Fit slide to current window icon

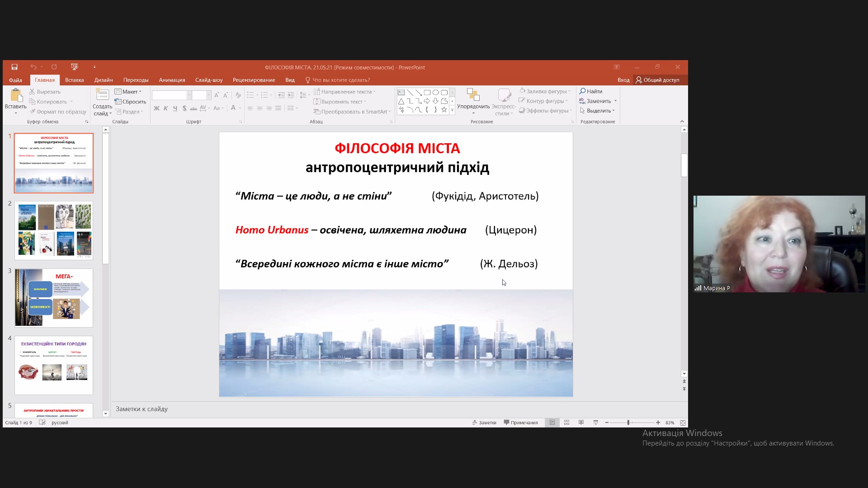[683, 422]
